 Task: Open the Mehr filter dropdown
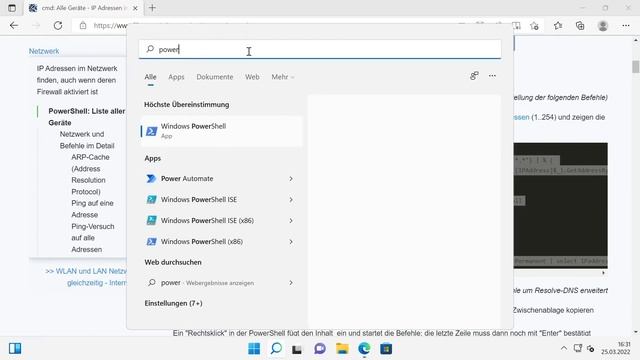tap(282, 77)
